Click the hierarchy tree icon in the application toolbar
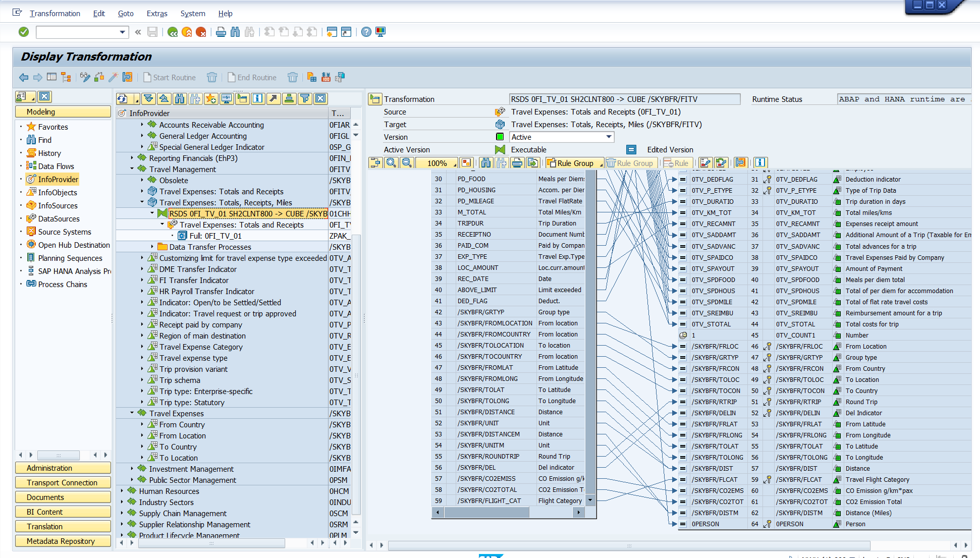The height and width of the screenshot is (558, 980). [66, 77]
